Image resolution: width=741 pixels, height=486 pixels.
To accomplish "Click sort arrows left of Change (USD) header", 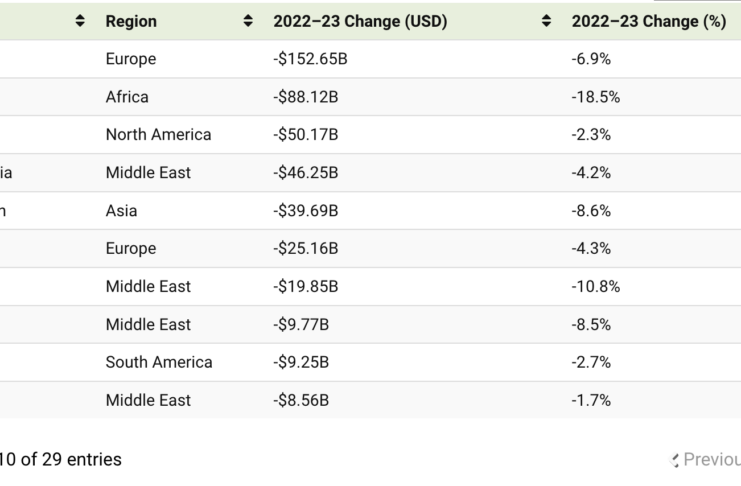I will [248, 21].
